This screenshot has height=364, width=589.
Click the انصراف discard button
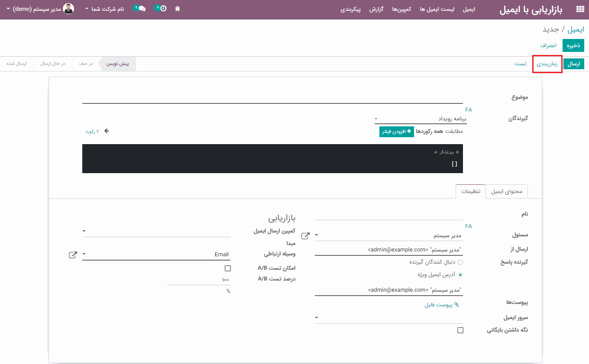click(548, 45)
